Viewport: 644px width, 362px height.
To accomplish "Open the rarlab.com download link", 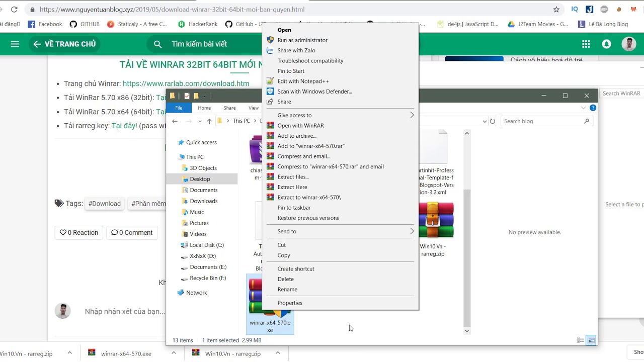I will [186, 83].
